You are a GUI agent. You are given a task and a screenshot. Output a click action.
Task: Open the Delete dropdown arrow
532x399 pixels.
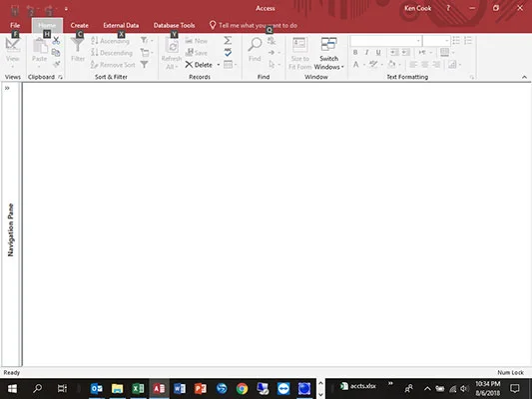(219, 65)
